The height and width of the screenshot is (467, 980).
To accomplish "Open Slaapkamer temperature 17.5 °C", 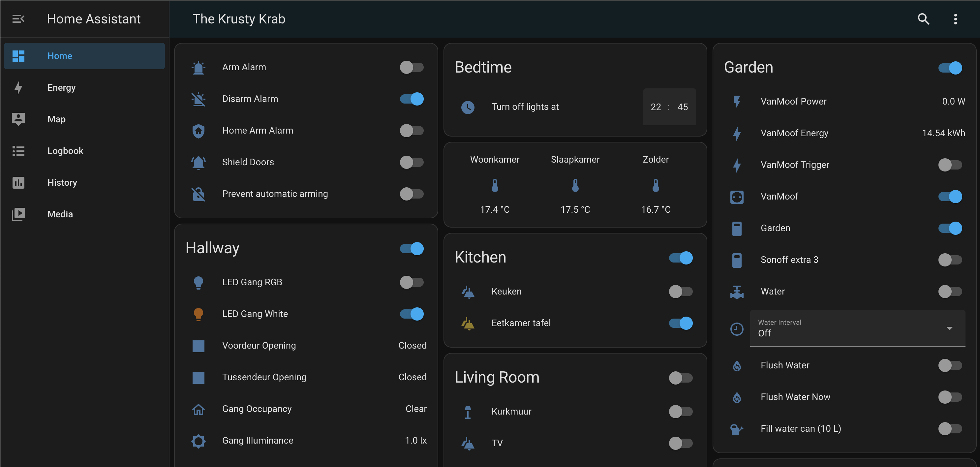I will coord(575,210).
